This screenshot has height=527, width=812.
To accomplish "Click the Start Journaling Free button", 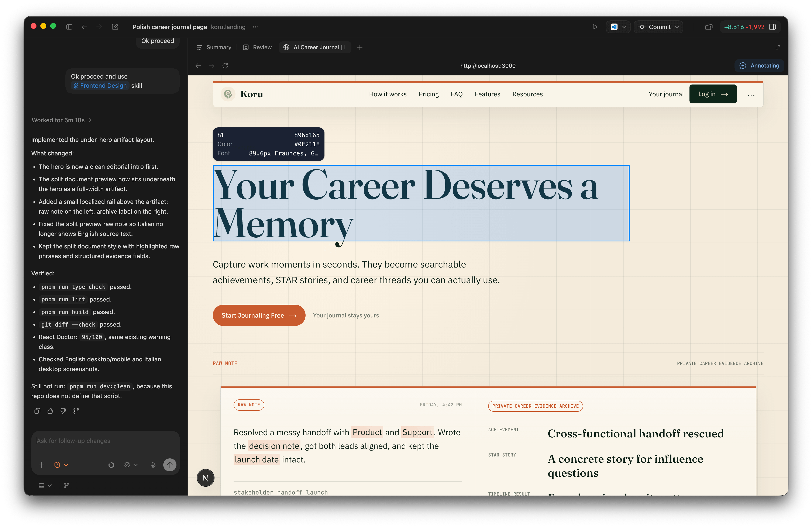I will pyautogui.click(x=259, y=315).
